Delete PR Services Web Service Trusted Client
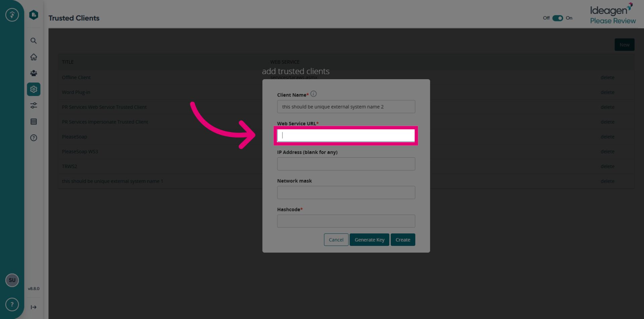644x319 pixels. [607, 107]
